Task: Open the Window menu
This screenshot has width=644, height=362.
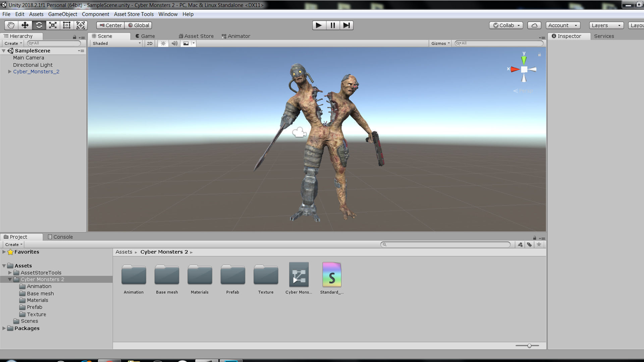Action: [168, 14]
